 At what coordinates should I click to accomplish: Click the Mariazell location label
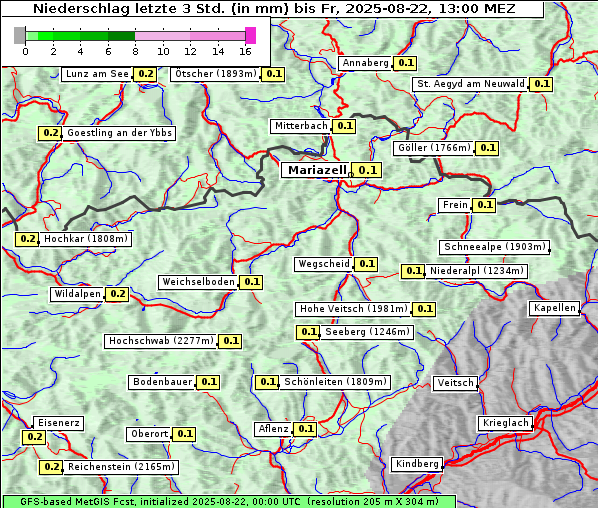(316, 170)
